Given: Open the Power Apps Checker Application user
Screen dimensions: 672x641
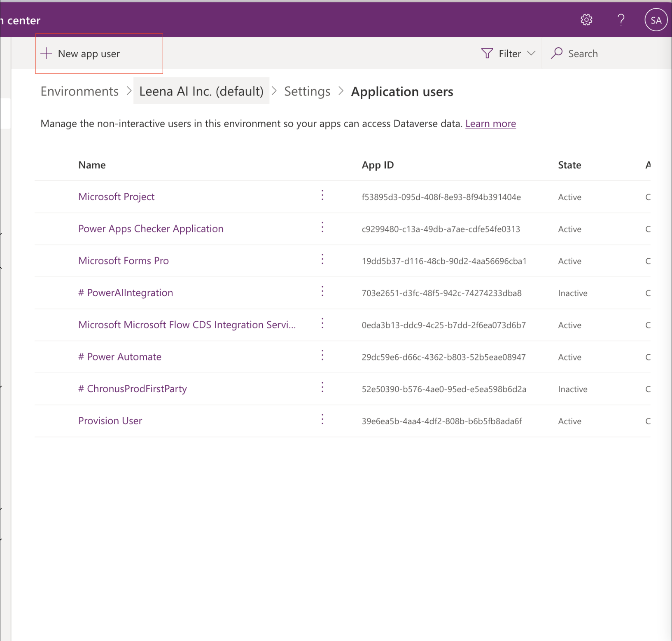Looking at the screenshot, I should 151,229.
